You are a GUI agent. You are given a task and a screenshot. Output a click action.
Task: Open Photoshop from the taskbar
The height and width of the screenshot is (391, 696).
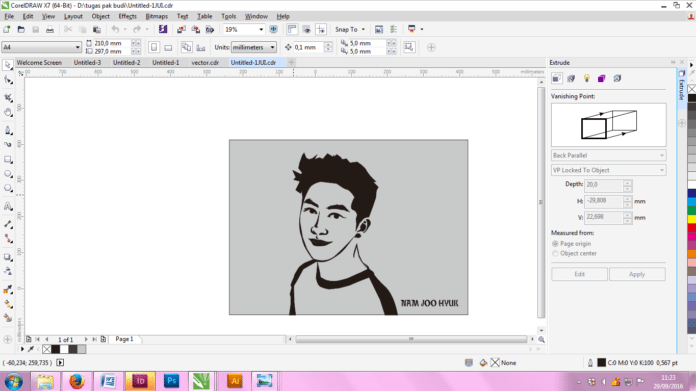tap(171, 381)
